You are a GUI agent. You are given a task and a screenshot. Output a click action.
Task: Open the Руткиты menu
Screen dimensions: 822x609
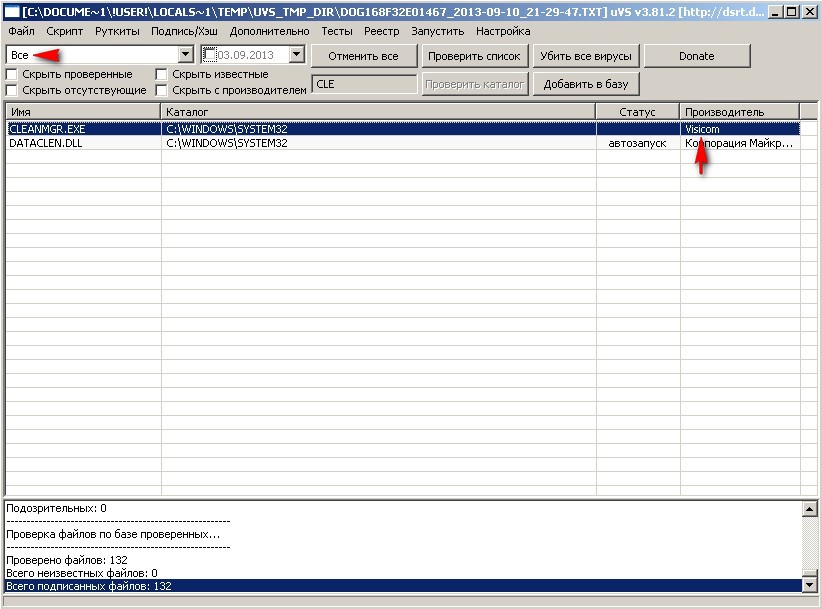(x=117, y=31)
